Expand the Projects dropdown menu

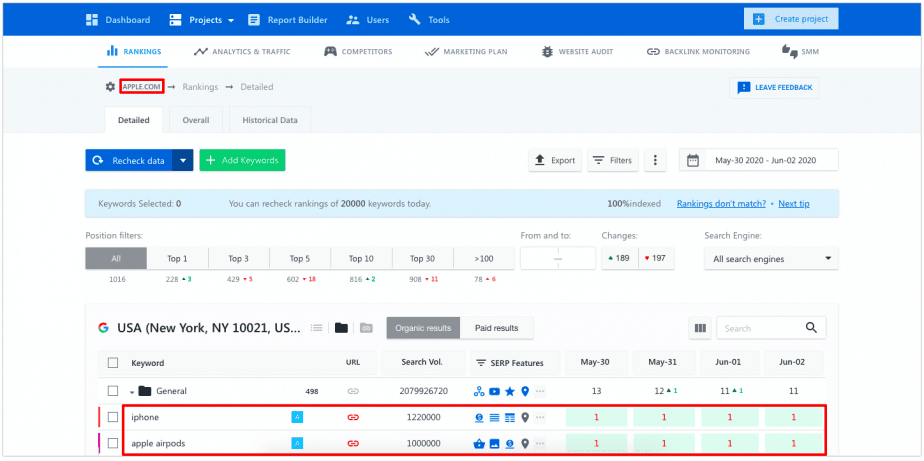pos(202,20)
